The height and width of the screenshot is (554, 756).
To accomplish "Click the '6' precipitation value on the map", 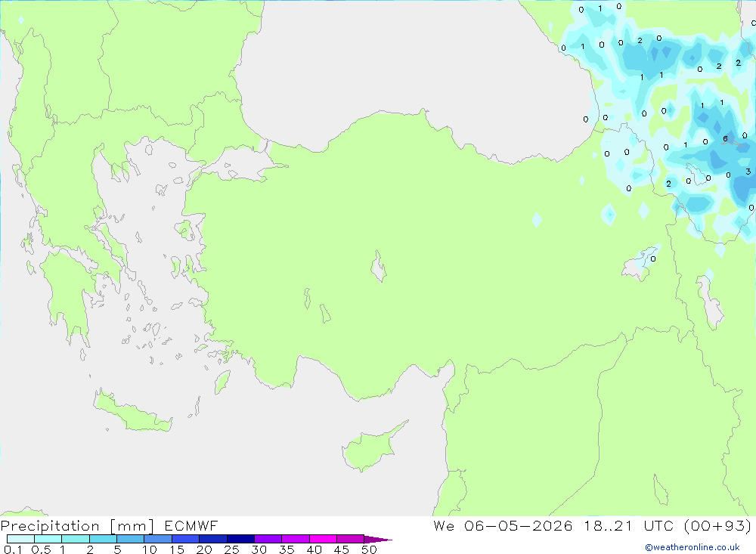I will (725, 139).
